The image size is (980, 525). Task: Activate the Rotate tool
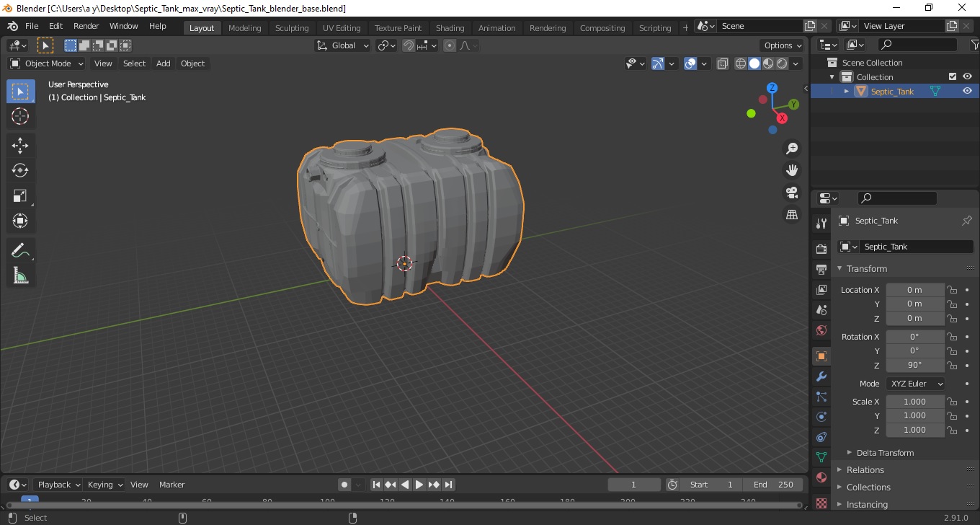tap(20, 170)
